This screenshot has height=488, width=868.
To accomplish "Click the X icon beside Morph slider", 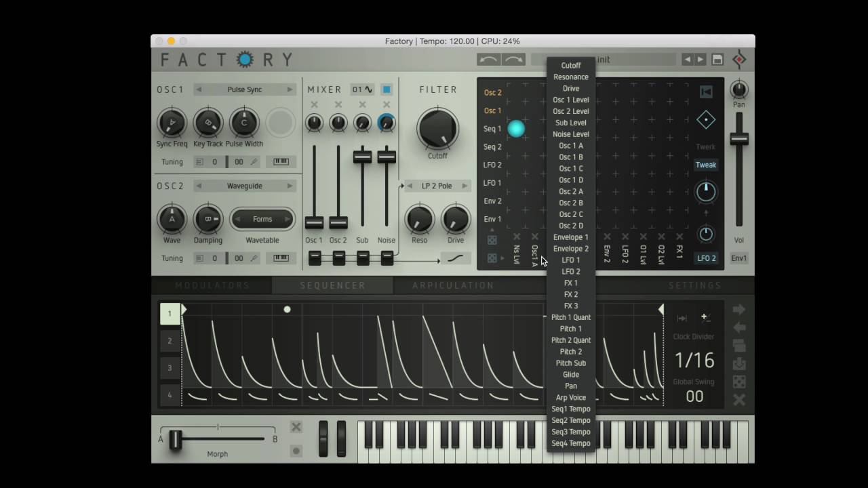I will coord(296,427).
